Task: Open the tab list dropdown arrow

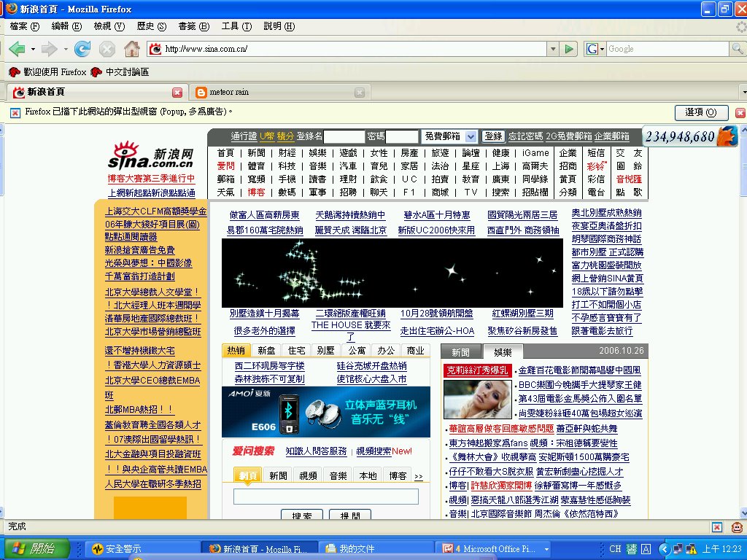Action: pos(743,92)
